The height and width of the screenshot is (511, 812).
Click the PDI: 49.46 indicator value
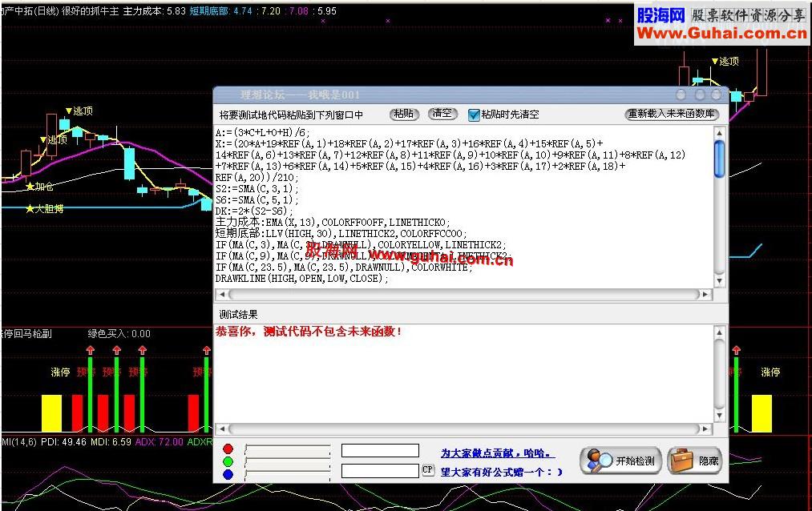63,442
